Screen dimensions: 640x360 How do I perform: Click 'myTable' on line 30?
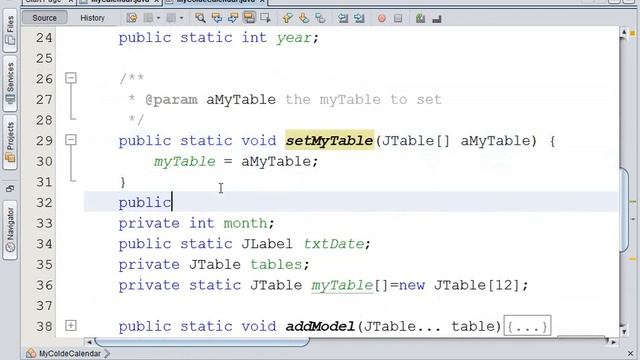(x=184, y=162)
